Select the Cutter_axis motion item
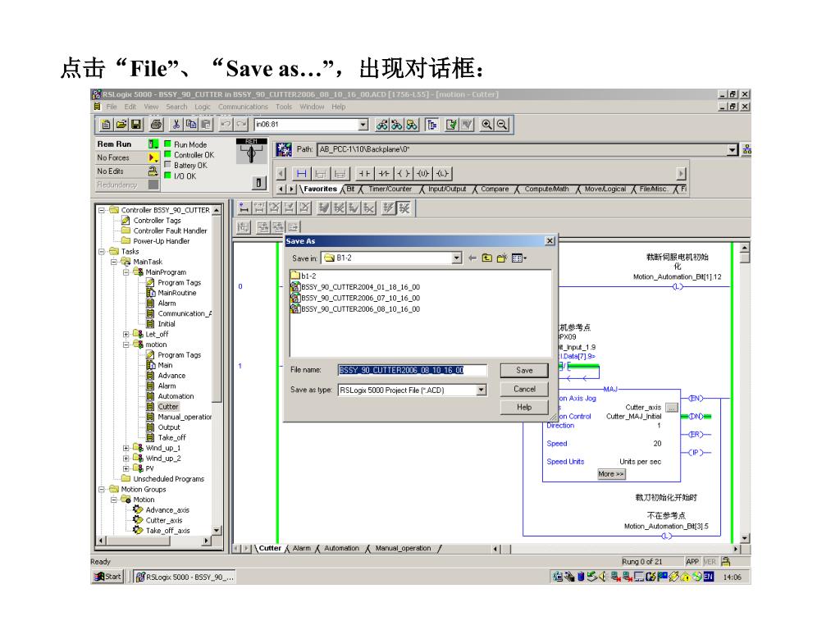 pyautogui.click(x=164, y=520)
